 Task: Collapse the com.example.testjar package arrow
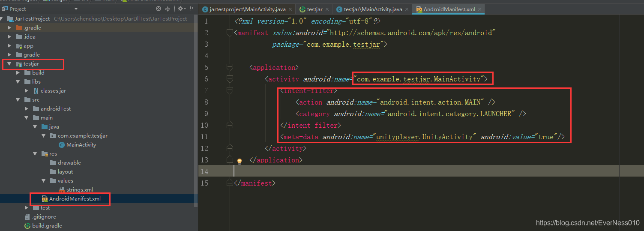tap(44, 136)
